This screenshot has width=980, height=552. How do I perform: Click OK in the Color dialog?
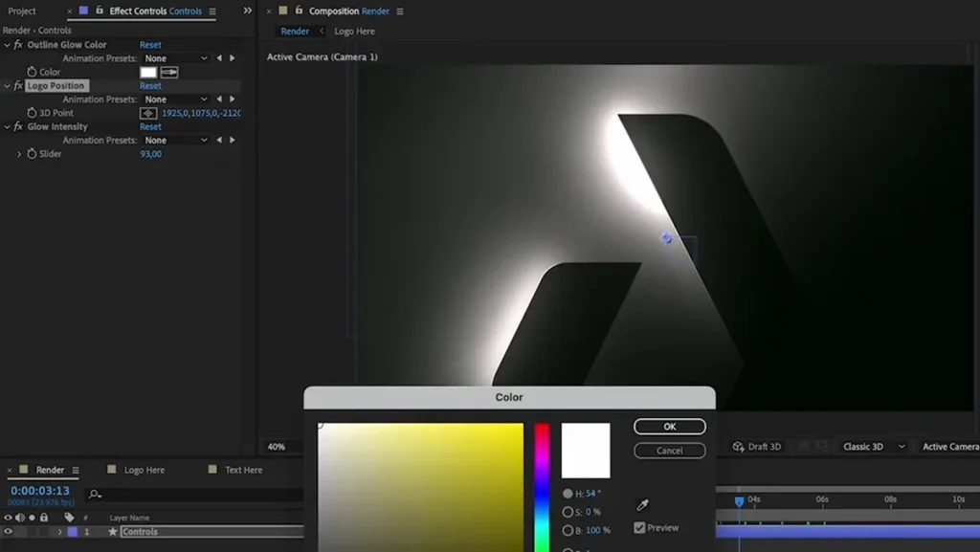pyautogui.click(x=669, y=427)
